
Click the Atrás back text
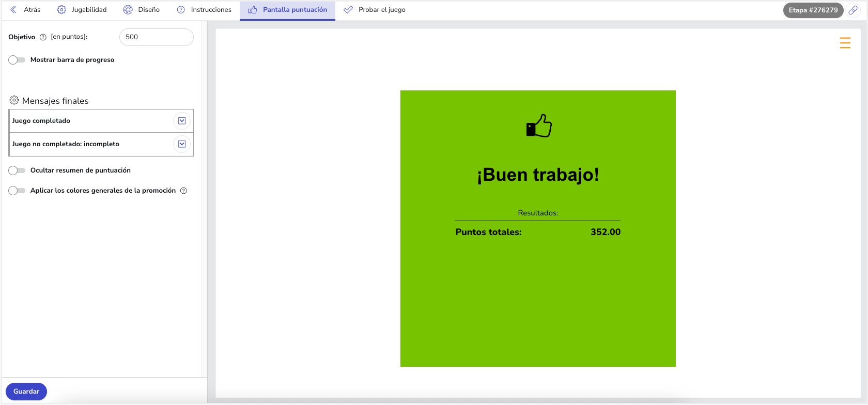[32, 10]
